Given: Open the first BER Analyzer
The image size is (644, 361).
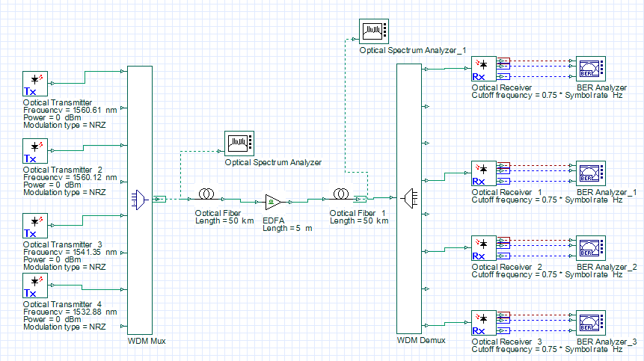Looking at the screenshot, I should point(591,69).
